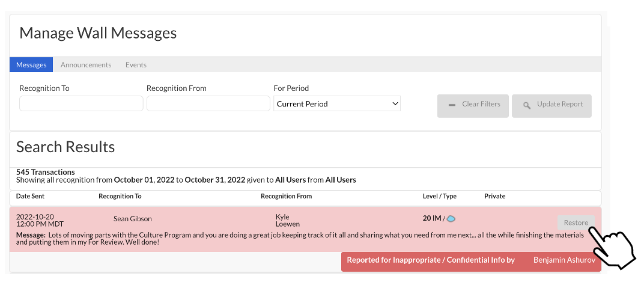Click the message text about Culture Program

[x=300, y=239]
